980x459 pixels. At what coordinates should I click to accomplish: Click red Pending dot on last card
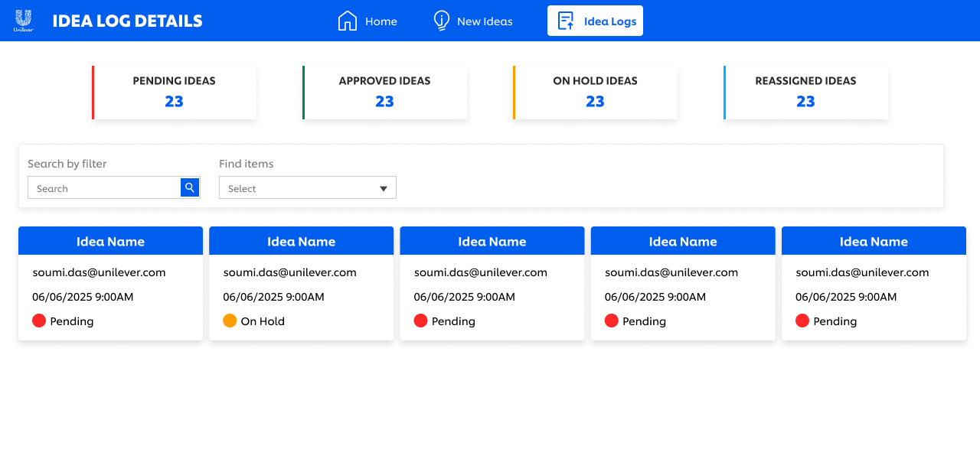point(802,321)
